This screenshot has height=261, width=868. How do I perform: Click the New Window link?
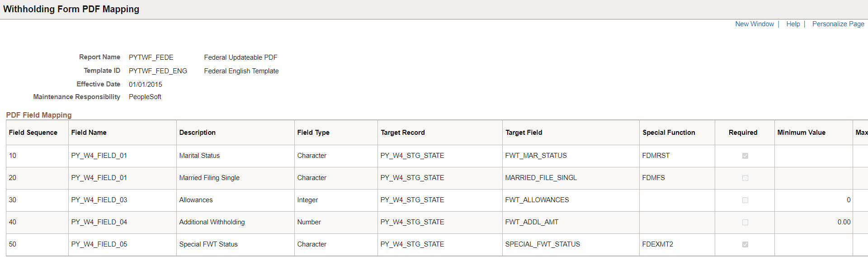pos(754,24)
